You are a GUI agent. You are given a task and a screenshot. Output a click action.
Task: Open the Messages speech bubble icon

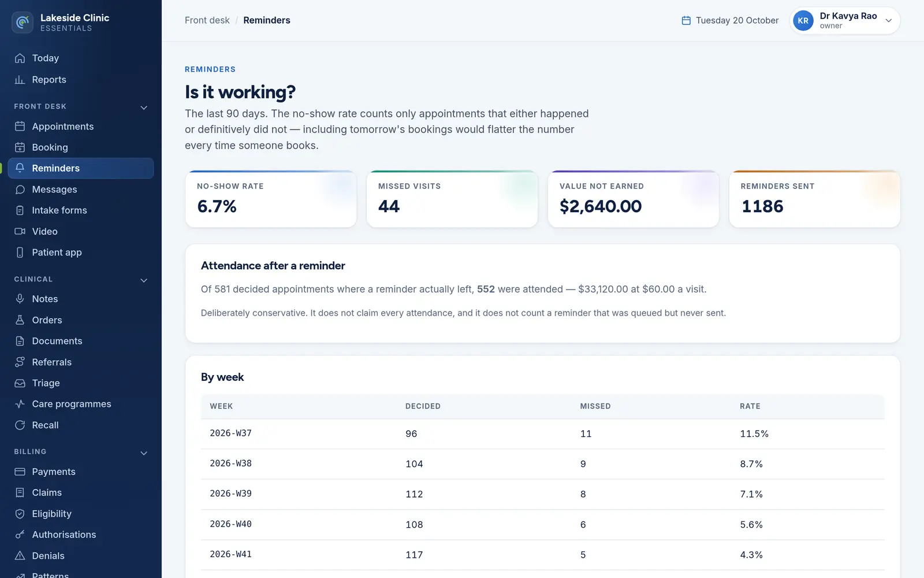20,190
